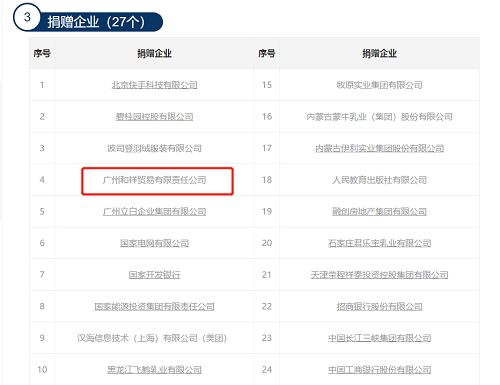The height and width of the screenshot is (385, 500).
Task: Click the row number 23 cell
Action: point(267,338)
